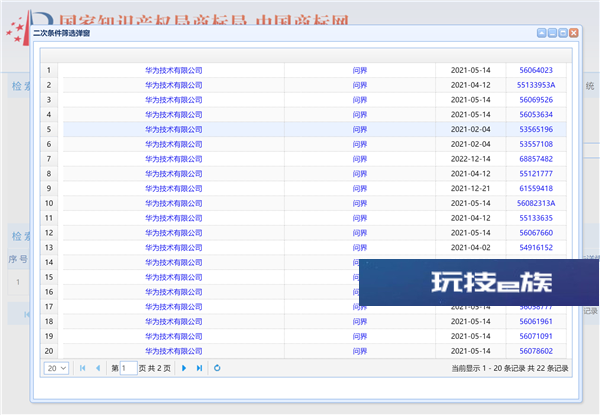This screenshot has width=600, height=415.
Task: Click 华为技术有限公司 in row 16
Action: pos(174,292)
